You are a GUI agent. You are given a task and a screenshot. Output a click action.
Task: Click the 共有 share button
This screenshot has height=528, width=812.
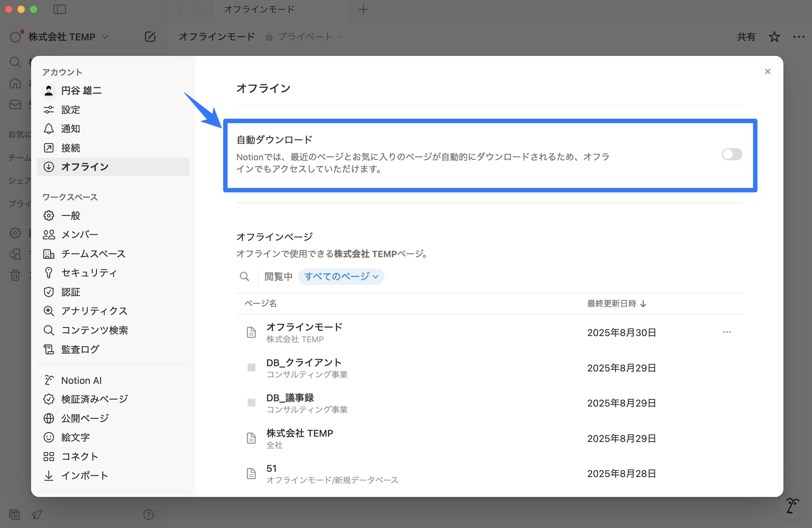pyautogui.click(x=746, y=36)
